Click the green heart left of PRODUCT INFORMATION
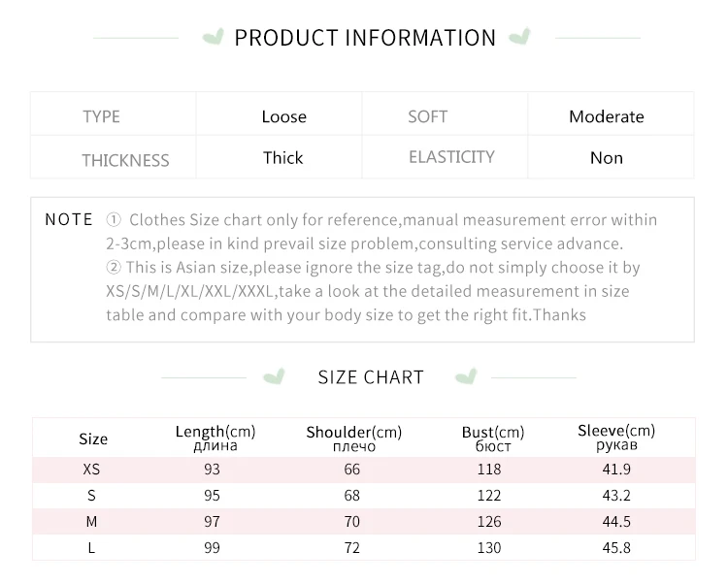728x584 pixels. [x=214, y=37]
